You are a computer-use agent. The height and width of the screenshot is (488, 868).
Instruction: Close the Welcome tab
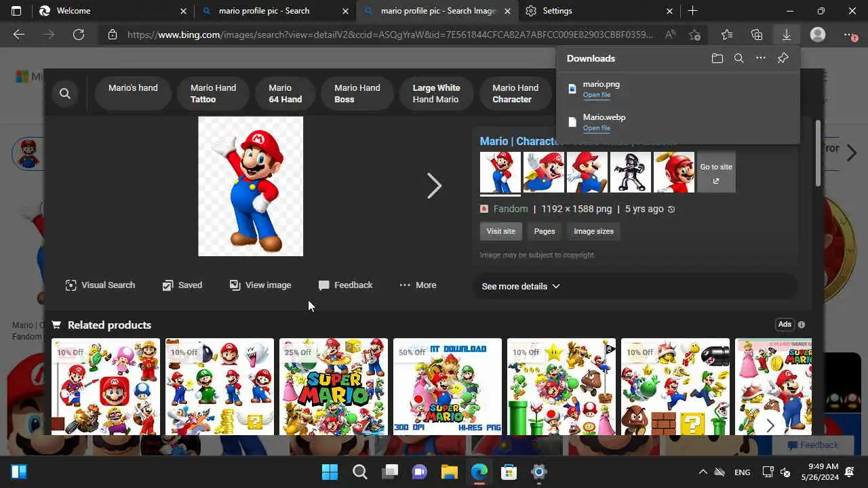point(183,11)
